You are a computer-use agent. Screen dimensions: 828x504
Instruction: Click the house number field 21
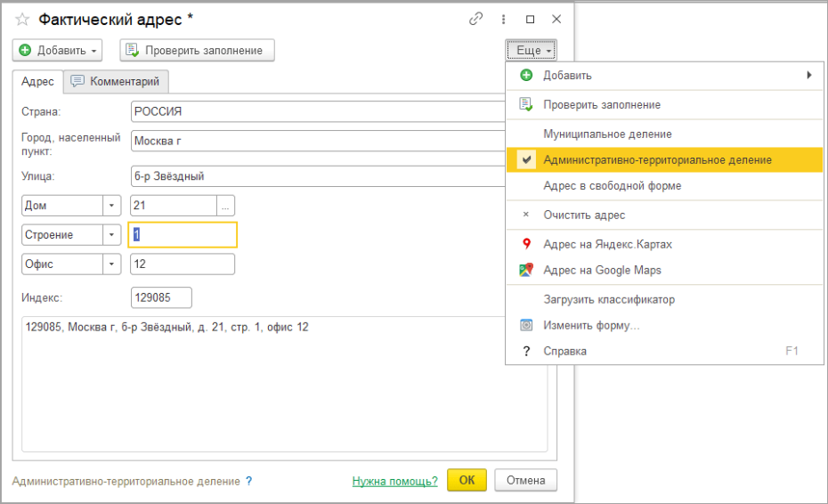(174, 206)
